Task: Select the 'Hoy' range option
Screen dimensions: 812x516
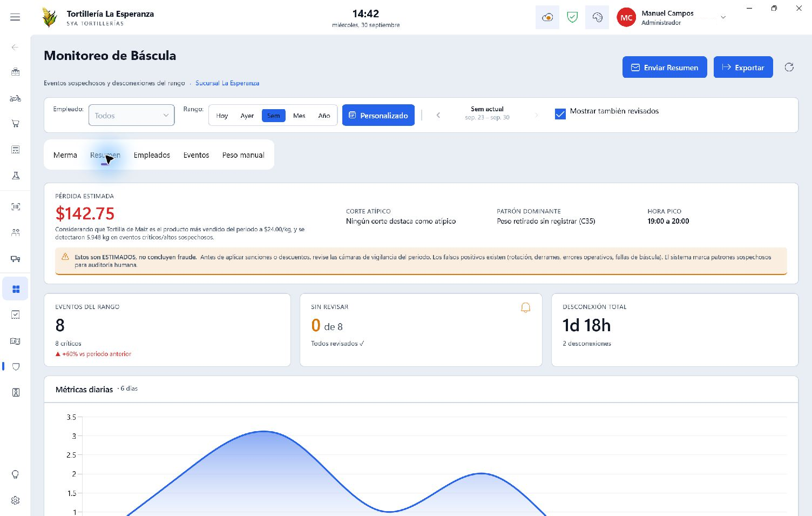Action: 222,116
